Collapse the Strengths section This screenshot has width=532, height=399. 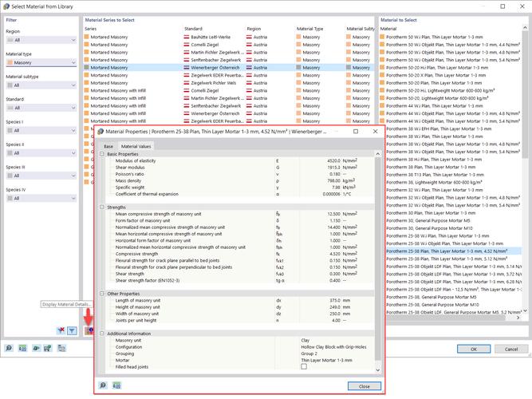pos(102,207)
